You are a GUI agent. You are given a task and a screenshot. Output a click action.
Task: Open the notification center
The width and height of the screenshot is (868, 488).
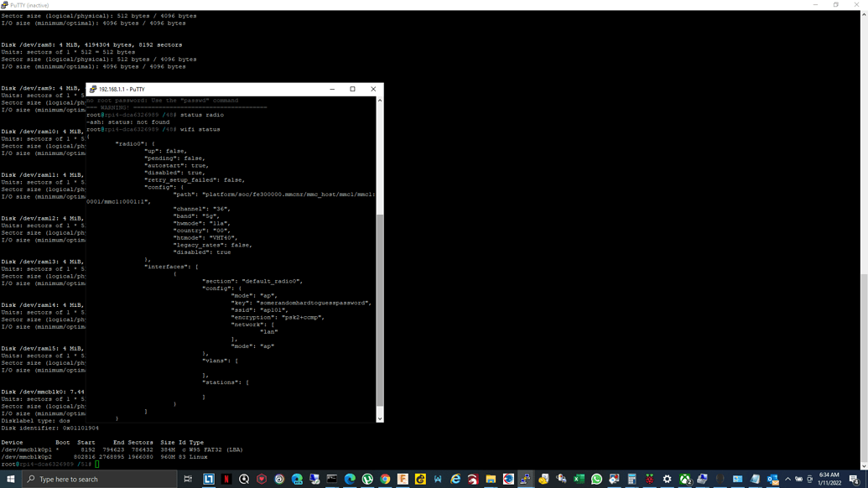tap(854, 480)
